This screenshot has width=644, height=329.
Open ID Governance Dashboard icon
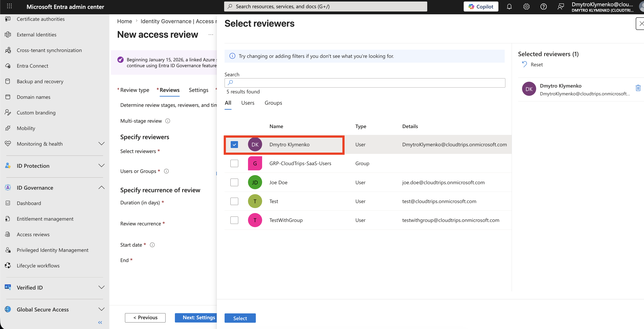click(x=8, y=203)
